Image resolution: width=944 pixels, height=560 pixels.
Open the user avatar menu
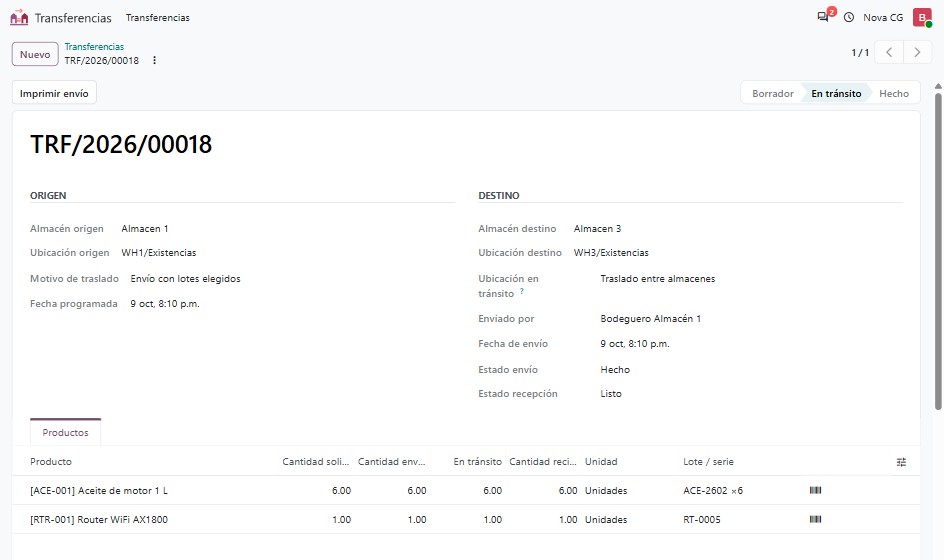(922, 17)
